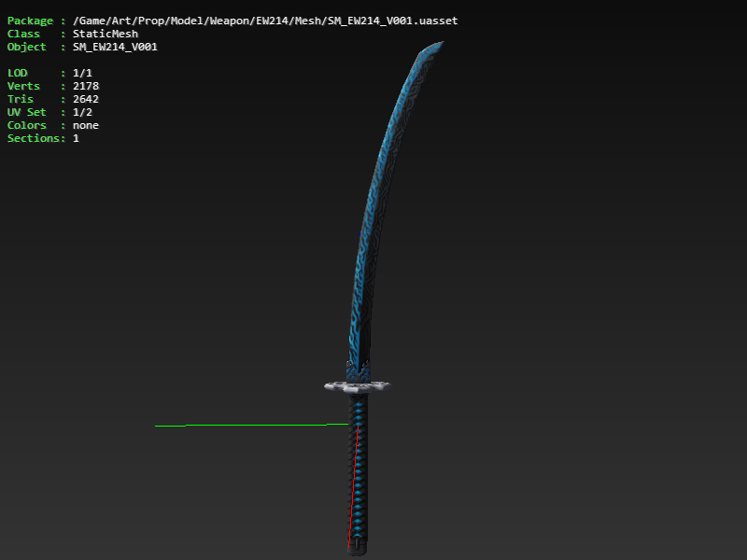This screenshot has height=560, width=747.
Task: Click the katana's white guard in the viewport
Action: (358, 386)
